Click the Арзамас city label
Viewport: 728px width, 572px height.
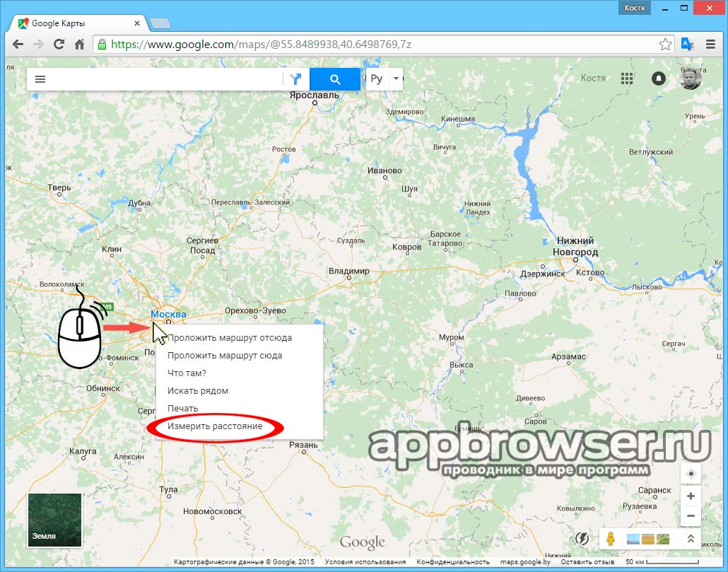[568, 356]
